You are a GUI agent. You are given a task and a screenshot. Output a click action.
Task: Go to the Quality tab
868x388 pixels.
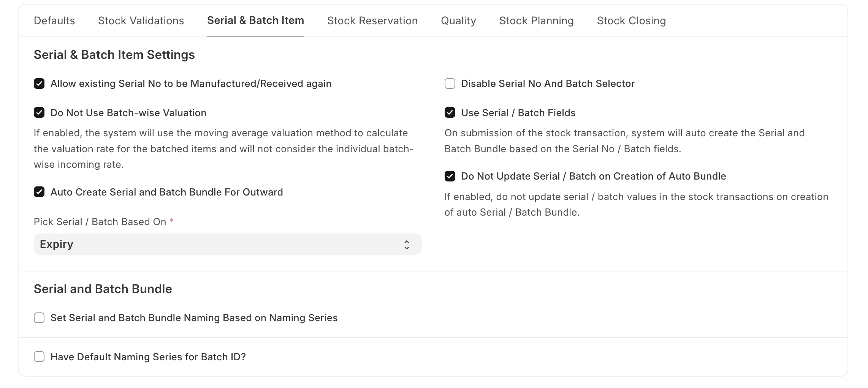tap(458, 21)
